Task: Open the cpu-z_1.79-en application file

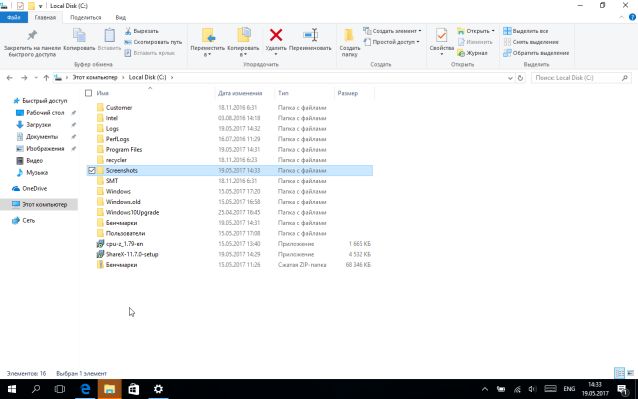Action: (124, 244)
